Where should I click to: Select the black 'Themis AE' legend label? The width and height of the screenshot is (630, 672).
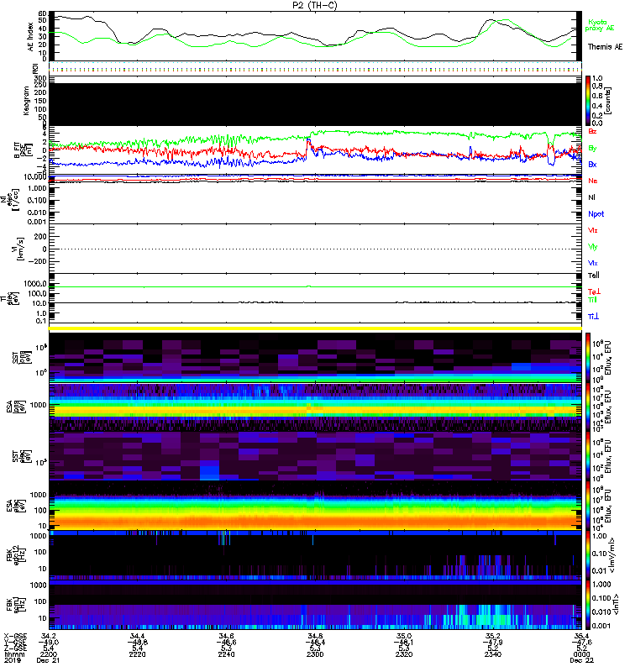click(605, 47)
